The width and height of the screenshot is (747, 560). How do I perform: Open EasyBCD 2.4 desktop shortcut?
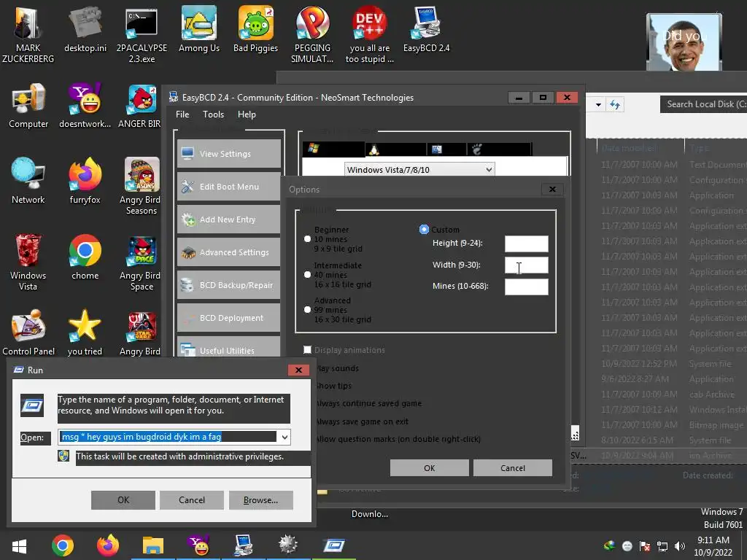tap(426, 29)
